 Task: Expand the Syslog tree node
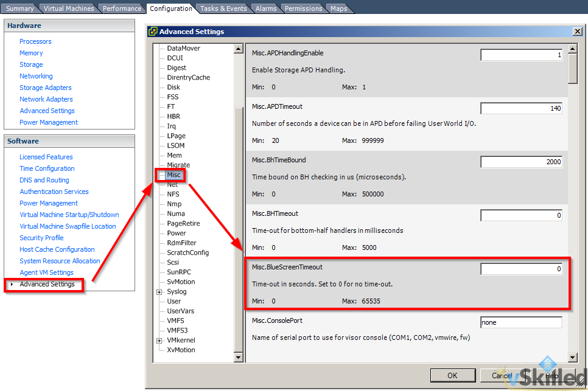point(158,291)
